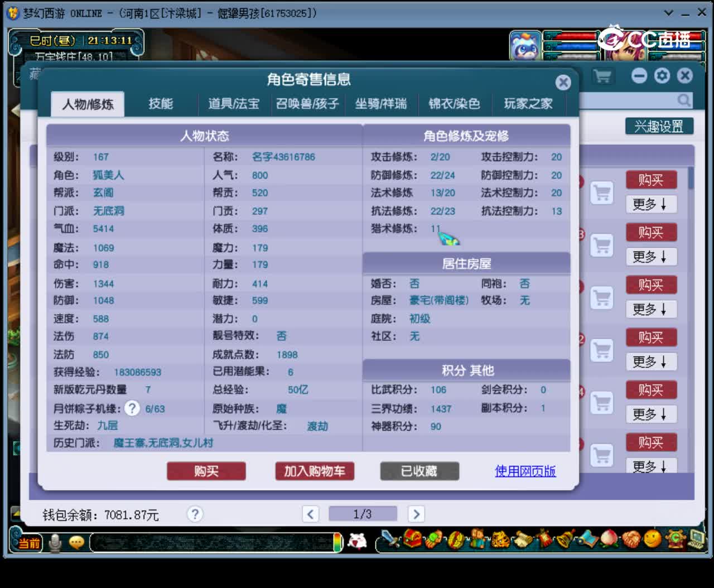Viewport: 714px width, 588px height.
Task: Click the search magnifier icon
Action: (684, 100)
